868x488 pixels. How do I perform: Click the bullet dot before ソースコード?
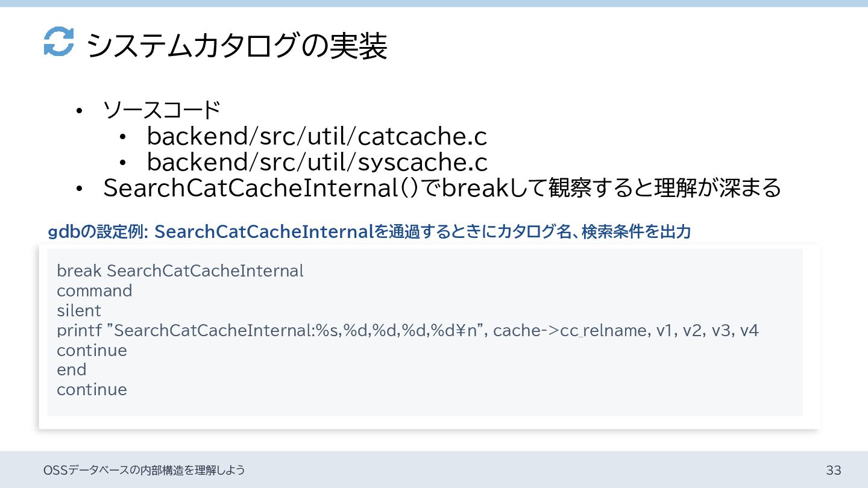point(78,111)
